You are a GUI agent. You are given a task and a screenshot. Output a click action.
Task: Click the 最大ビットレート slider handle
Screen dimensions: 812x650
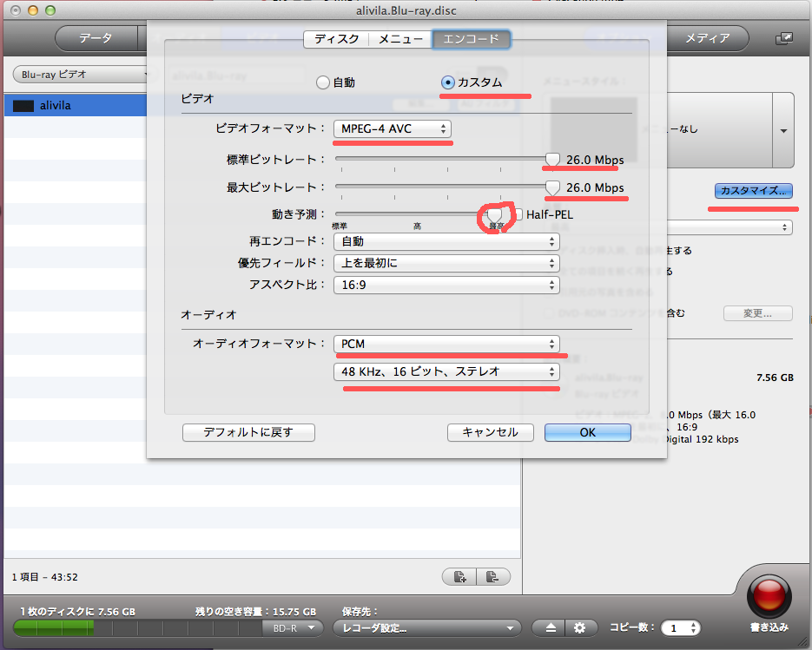[x=552, y=187]
